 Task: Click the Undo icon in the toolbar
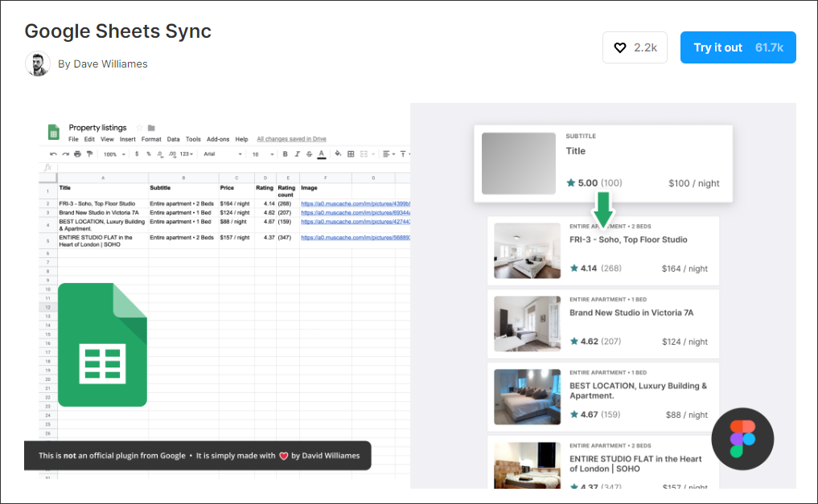pos(53,154)
